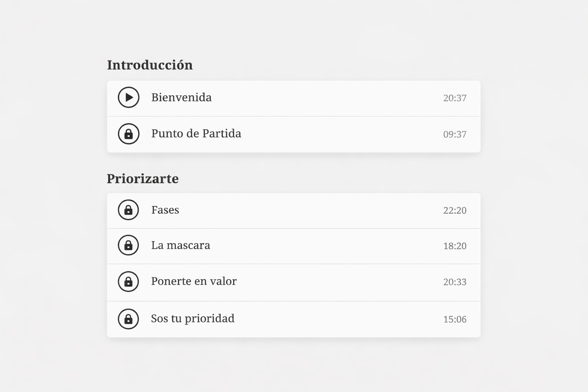Click the lock icon next to Fases

(129, 210)
